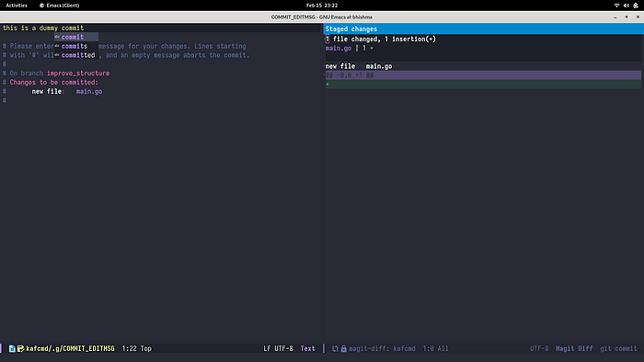This screenshot has width=644, height=362.
Task: Toggle the '@@ -0,0 +1 @@' hunk header
Action: 483,75
